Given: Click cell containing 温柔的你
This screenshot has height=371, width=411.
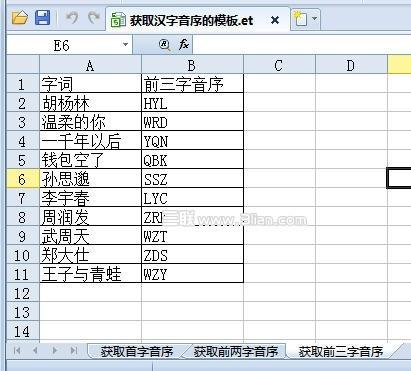Looking at the screenshot, I should click(90, 122).
